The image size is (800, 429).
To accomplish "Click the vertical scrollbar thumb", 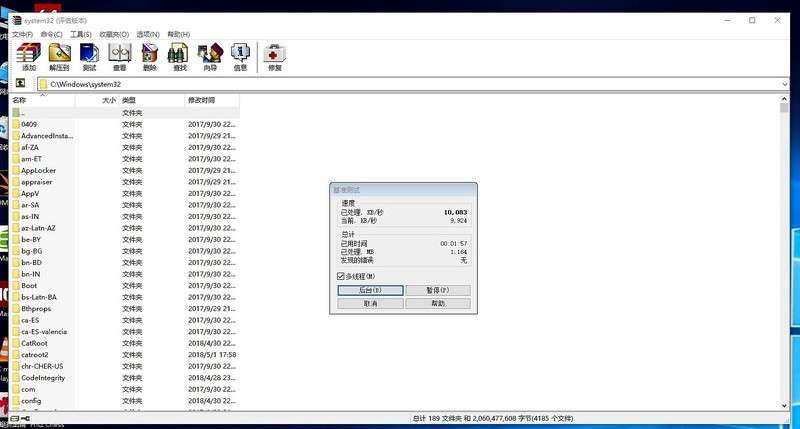I will click(x=784, y=108).
